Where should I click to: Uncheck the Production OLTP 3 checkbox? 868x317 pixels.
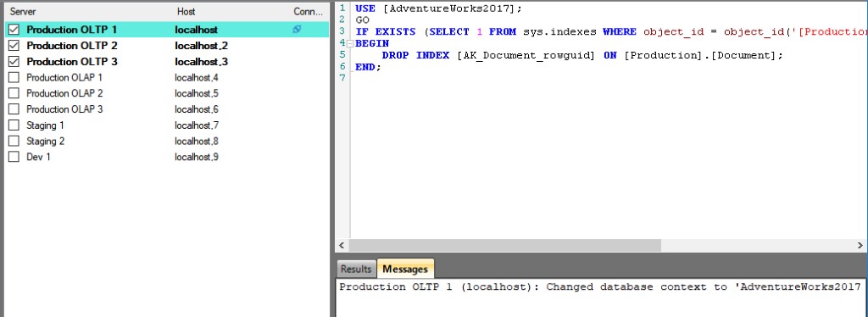tap(14, 61)
